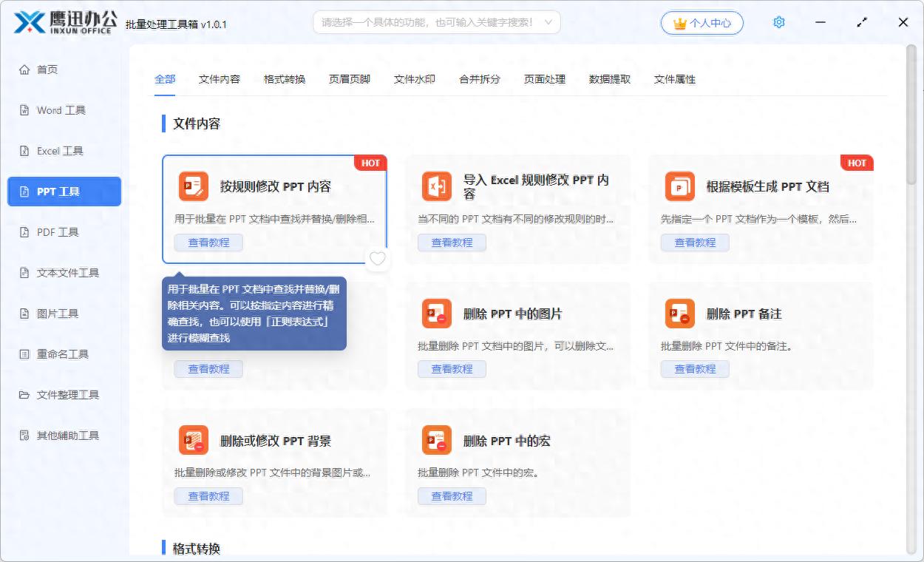This screenshot has height=562, width=924.
Task: Click the 删除或修改 PPT 背景 icon
Action: click(193, 441)
